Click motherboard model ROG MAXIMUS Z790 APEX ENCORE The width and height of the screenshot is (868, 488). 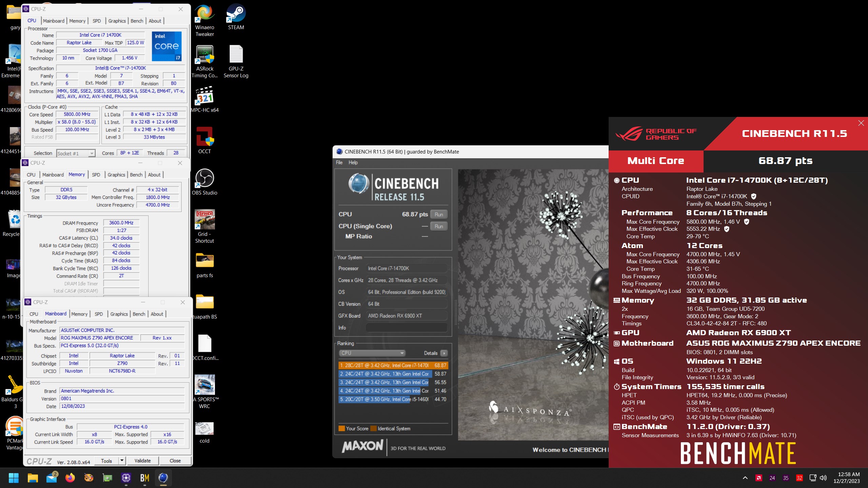click(x=99, y=338)
